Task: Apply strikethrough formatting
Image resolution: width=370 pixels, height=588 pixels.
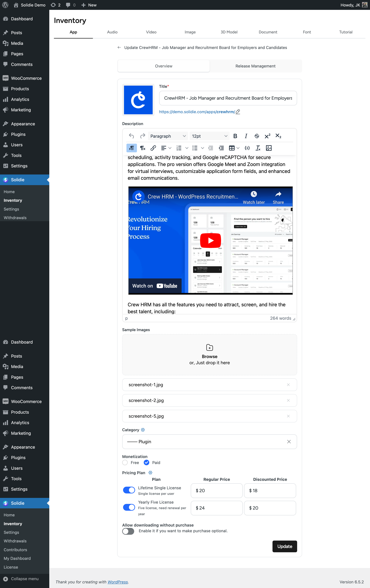Action: (257, 136)
